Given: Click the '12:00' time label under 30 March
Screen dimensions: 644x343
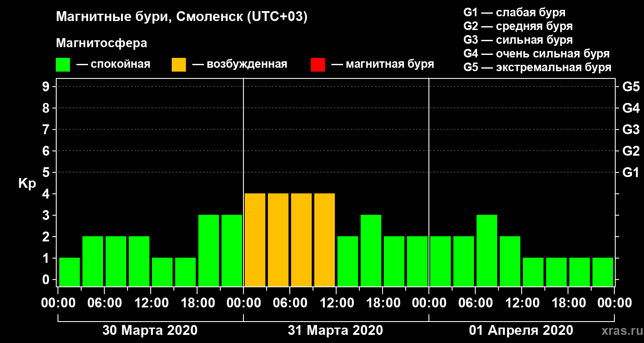Looking at the screenshot, I should tap(151, 303).
